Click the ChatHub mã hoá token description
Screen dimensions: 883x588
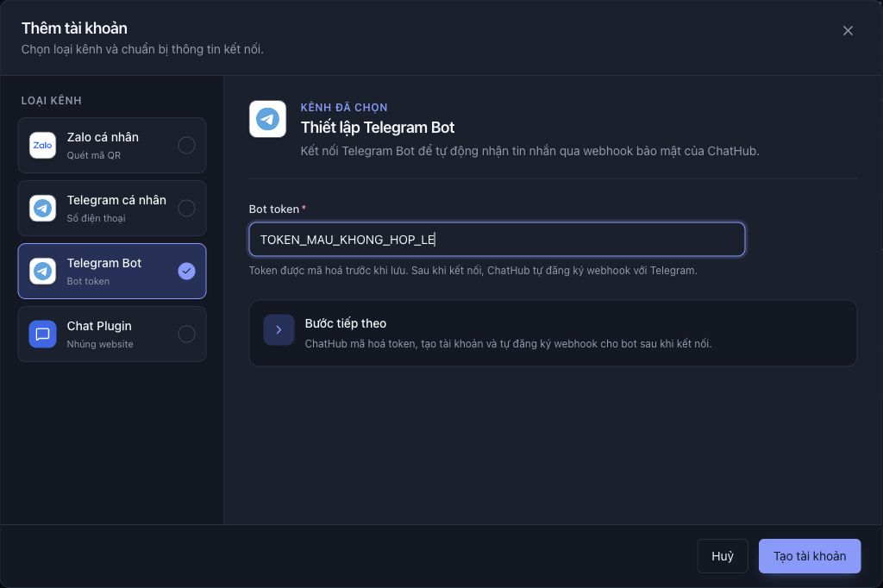click(508, 344)
